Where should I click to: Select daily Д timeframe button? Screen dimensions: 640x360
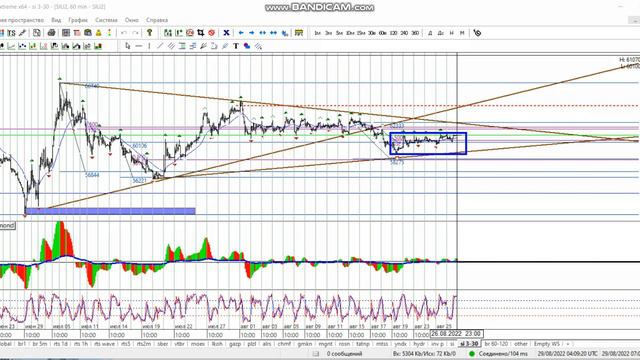(x=430, y=33)
